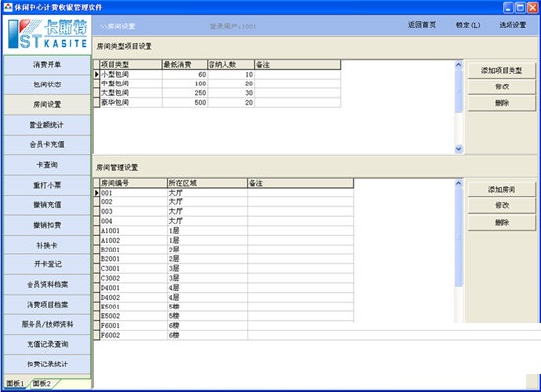Viewport: 541px width, 392px height.
Task: Open 包间状态 in the left sidebar
Action: coord(47,84)
